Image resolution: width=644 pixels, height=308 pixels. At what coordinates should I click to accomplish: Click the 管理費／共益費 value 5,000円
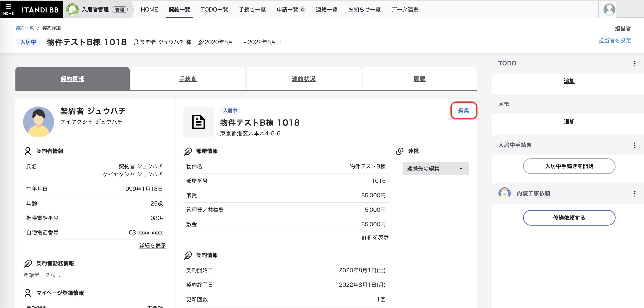click(x=375, y=210)
